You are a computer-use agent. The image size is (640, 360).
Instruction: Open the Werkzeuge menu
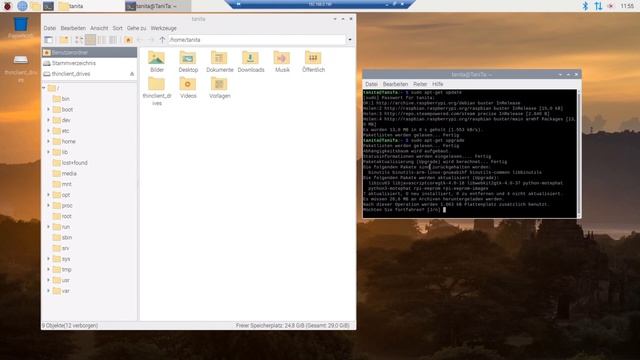(x=164, y=28)
